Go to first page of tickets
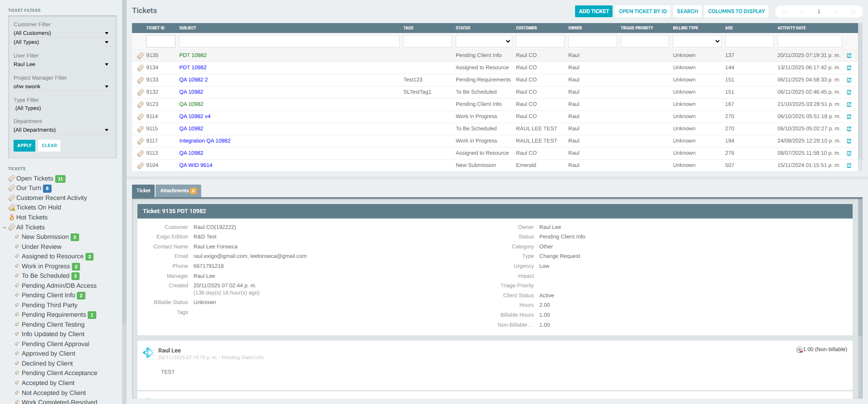 [785, 12]
